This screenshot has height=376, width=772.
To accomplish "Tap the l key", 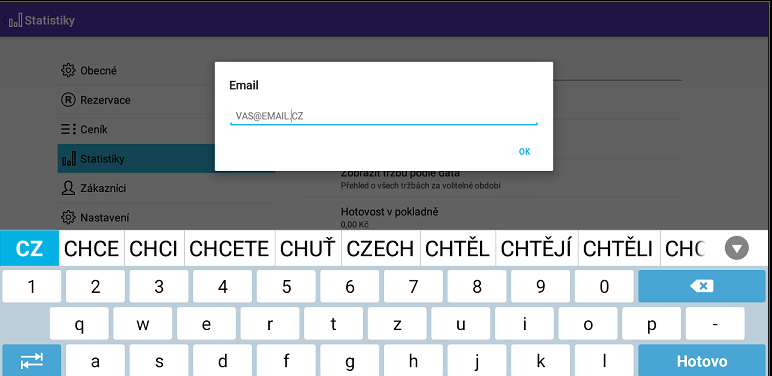I will pos(604,361).
